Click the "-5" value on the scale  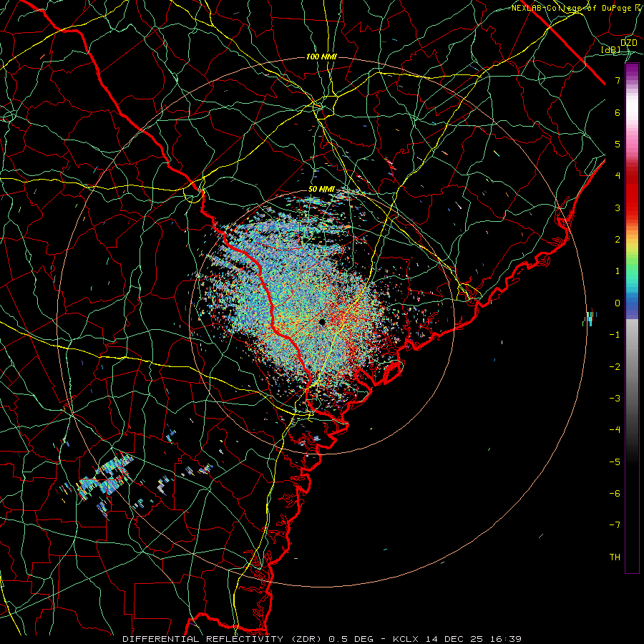615,462
